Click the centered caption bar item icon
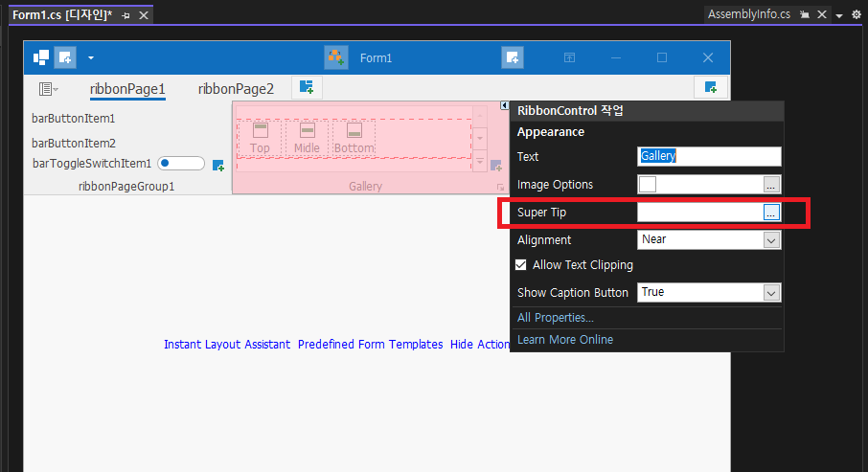868x472 pixels. click(336, 57)
